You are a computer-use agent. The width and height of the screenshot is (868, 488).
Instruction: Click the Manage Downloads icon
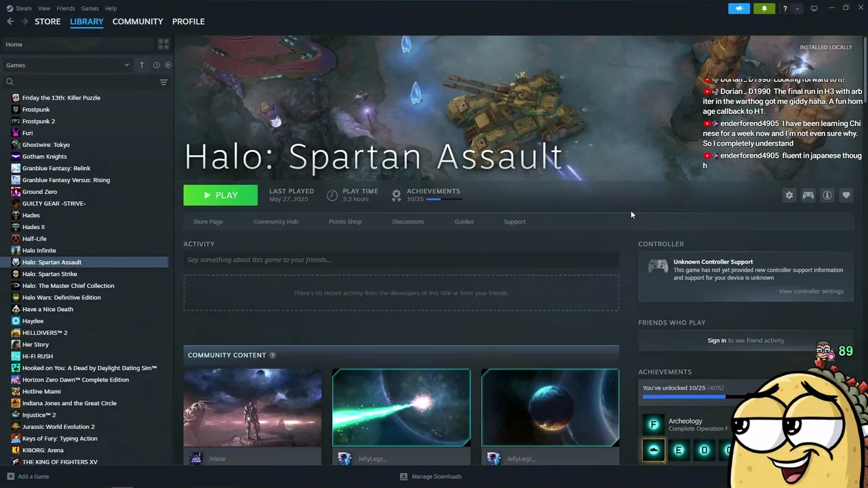[x=403, y=476]
